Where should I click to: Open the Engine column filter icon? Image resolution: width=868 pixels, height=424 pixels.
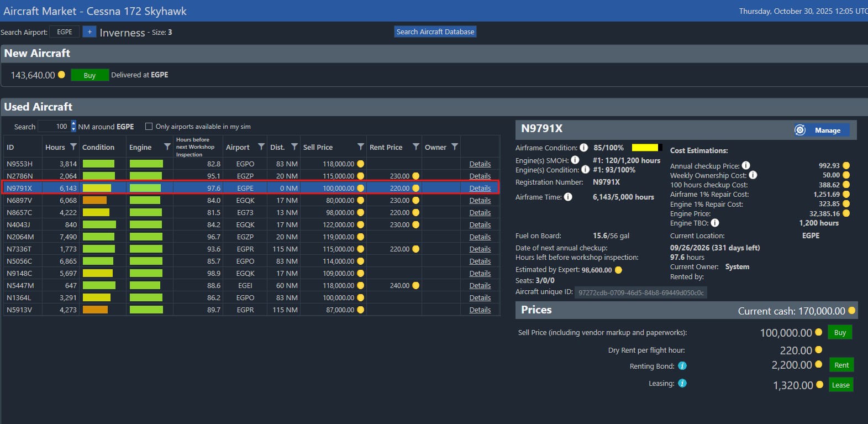(x=167, y=146)
